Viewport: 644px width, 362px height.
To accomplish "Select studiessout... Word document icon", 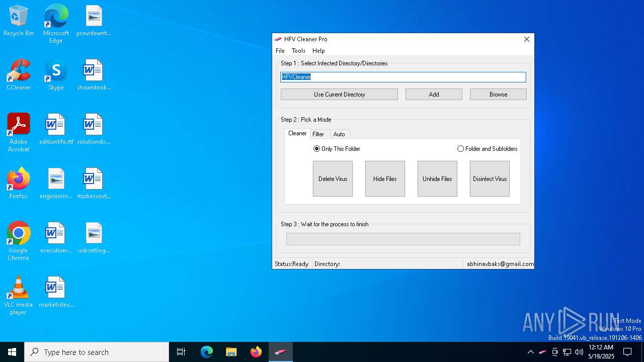I will (94, 184).
